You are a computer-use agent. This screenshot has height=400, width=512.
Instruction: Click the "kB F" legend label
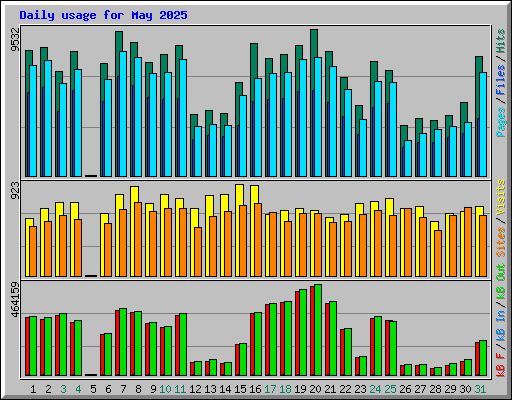point(501,365)
